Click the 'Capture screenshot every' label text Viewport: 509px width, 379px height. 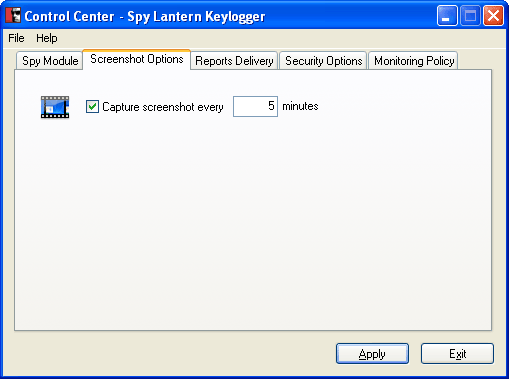click(163, 107)
